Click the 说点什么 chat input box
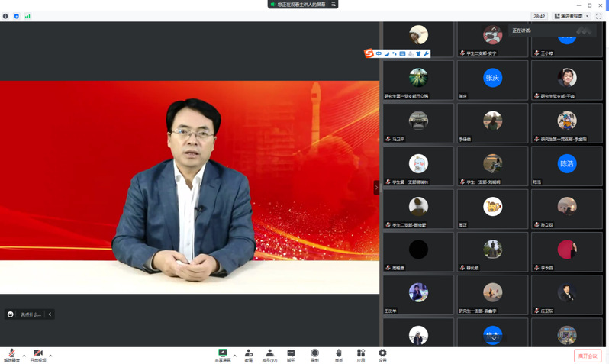 (x=31, y=314)
